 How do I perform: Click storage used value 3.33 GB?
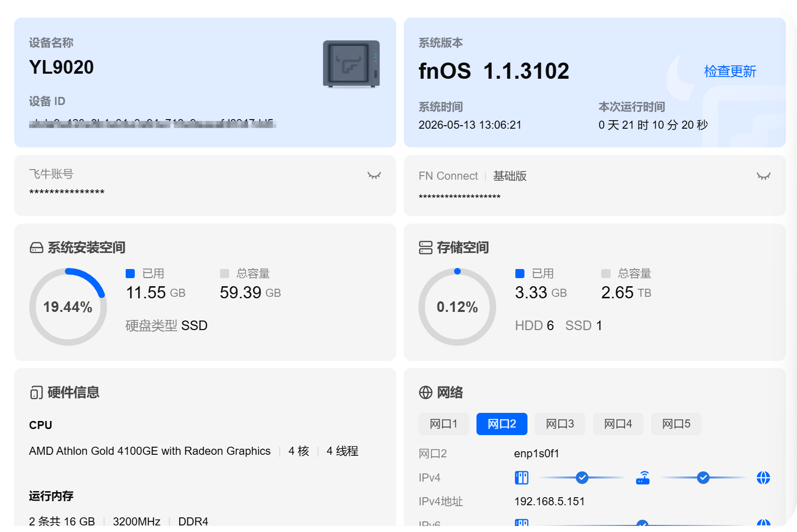541,293
